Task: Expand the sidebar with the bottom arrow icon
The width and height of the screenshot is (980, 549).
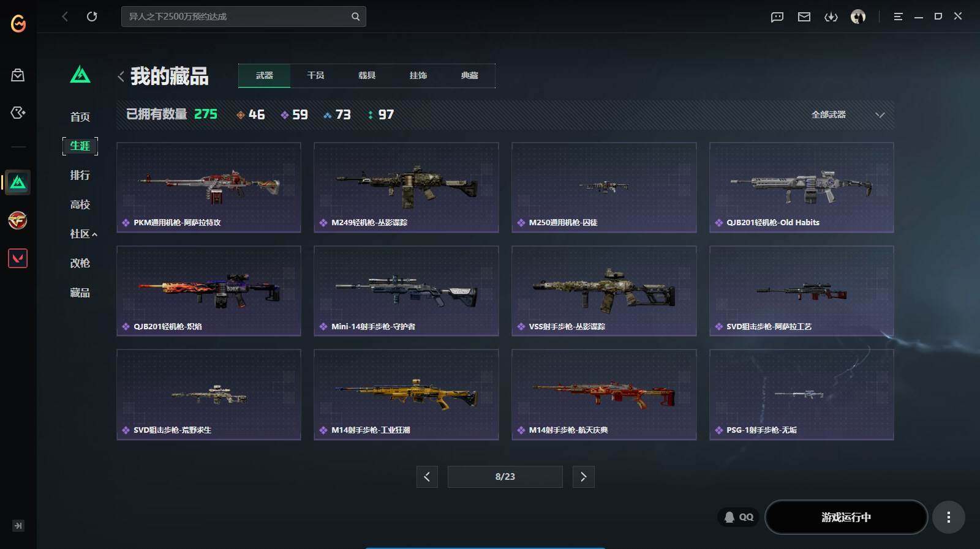Action: tap(18, 525)
